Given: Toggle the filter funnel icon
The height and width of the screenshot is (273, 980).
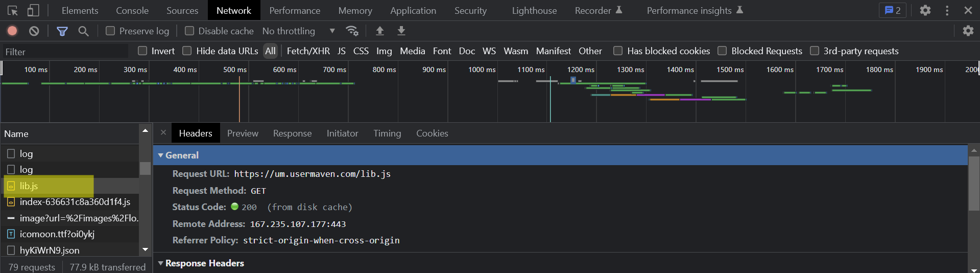Looking at the screenshot, I should [x=62, y=31].
